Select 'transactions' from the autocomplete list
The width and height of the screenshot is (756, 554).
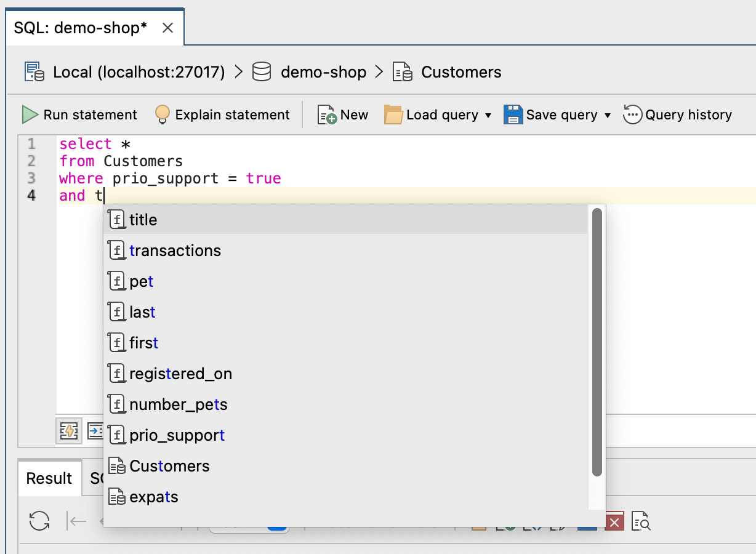pos(175,251)
